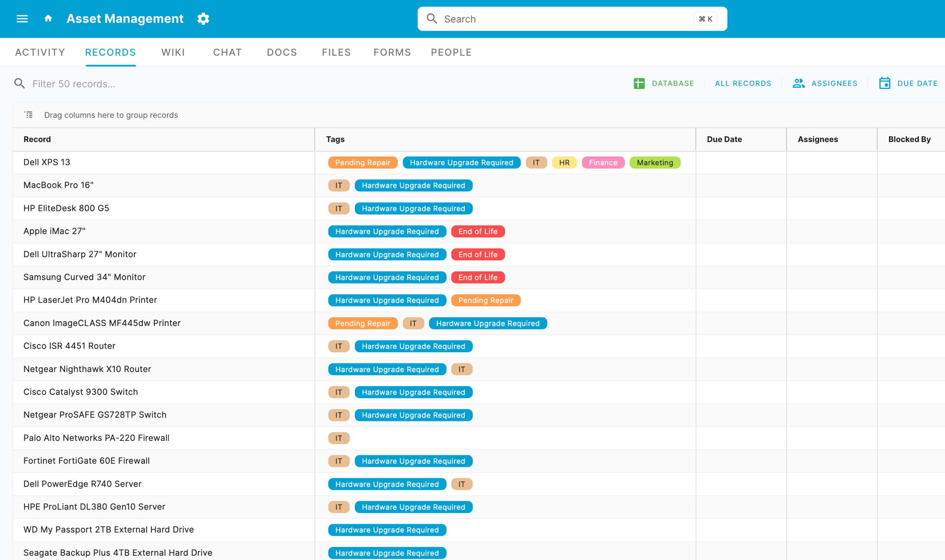945x560 pixels.
Task: Click the green Database table icon
Action: coord(639,83)
